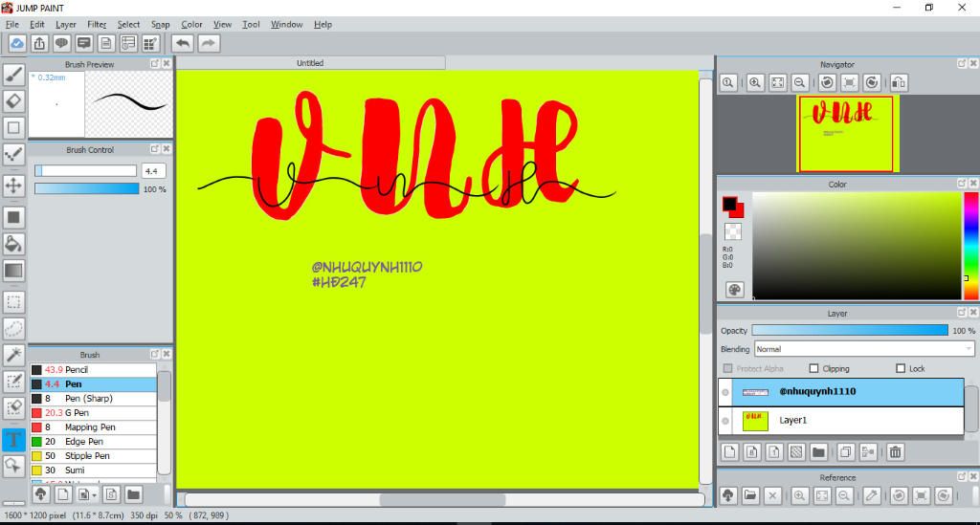Click the brush size value field 4.4
The width and height of the screenshot is (980, 525).
tap(154, 171)
